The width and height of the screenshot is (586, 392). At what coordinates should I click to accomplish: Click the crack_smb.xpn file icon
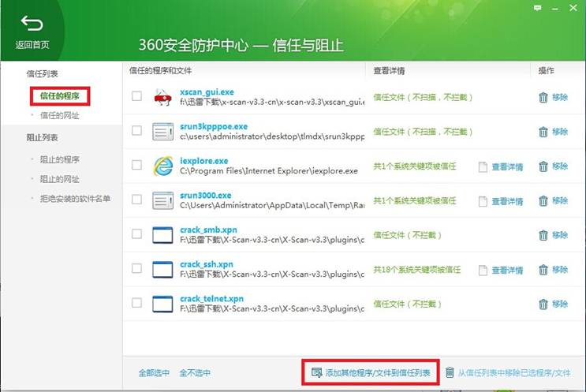pyautogui.click(x=163, y=235)
